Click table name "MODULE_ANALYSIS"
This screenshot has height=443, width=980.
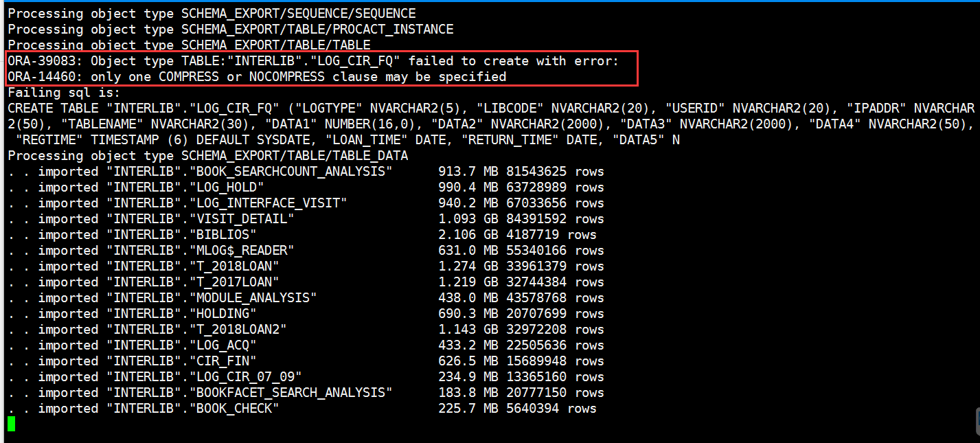[x=253, y=298]
